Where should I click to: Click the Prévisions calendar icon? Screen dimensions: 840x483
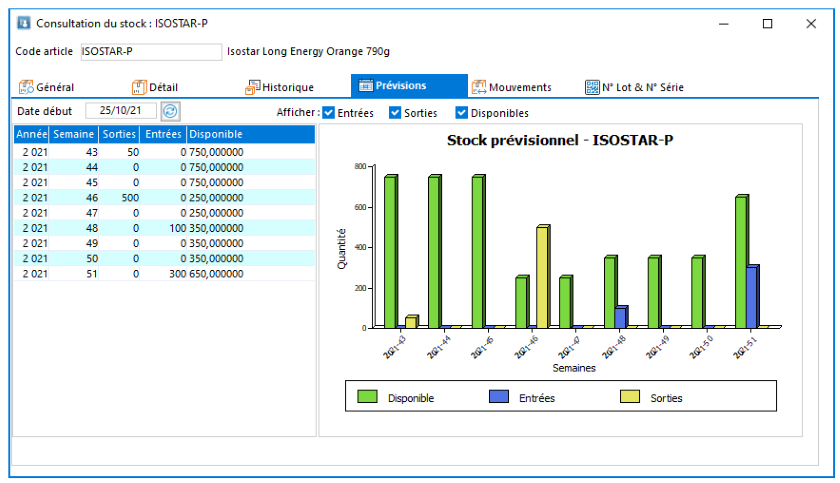366,86
